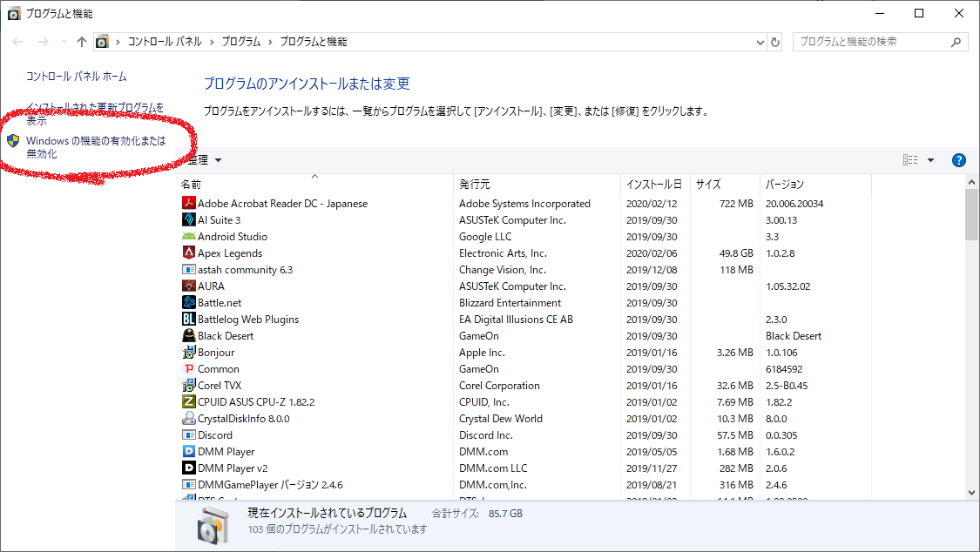Click the Corel TVX icon
The width and height of the screenshot is (980, 552).
(188, 386)
